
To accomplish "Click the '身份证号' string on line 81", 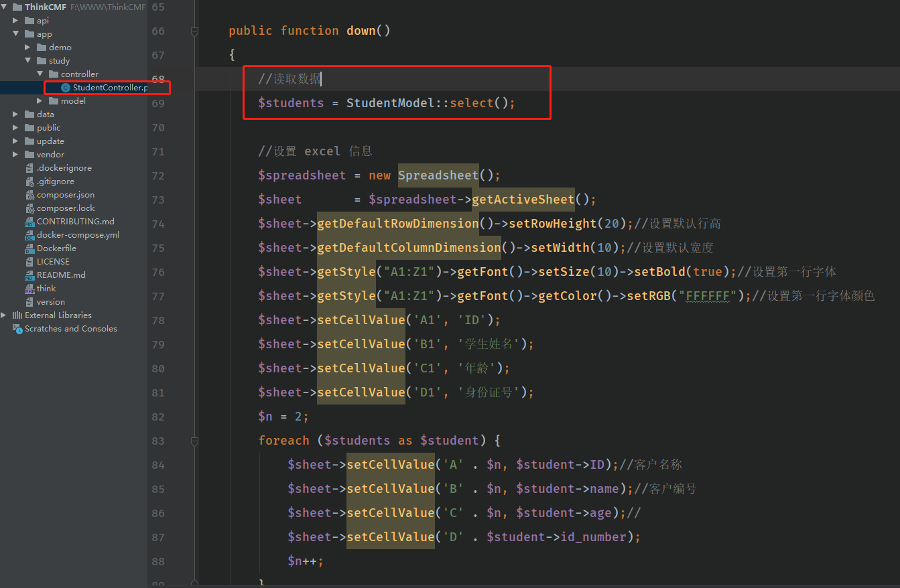I will click(490, 392).
